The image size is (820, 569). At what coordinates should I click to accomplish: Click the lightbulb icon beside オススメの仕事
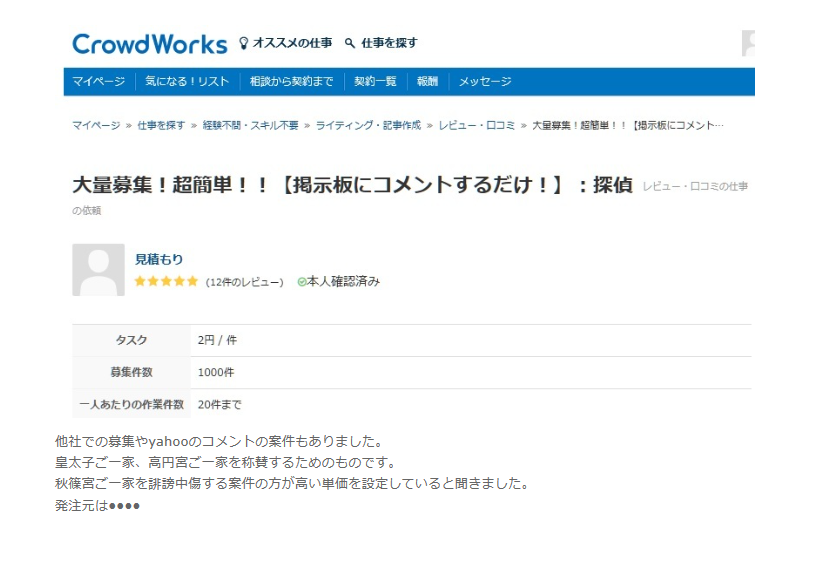pyautogui.click(x=243, y=43)
